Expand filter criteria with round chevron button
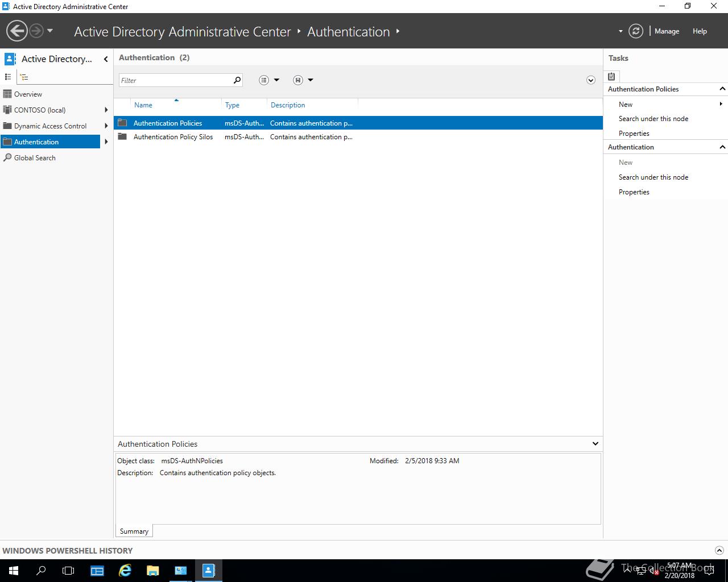 click(590, 80)
